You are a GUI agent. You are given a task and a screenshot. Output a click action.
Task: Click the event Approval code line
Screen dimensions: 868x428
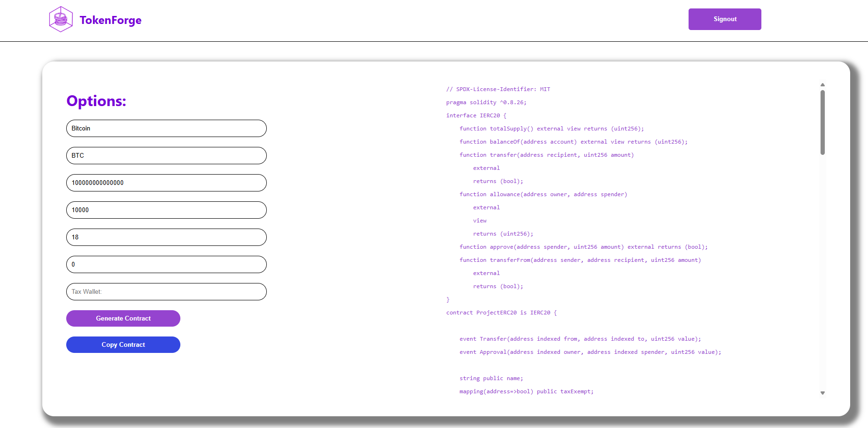point(590,352)
